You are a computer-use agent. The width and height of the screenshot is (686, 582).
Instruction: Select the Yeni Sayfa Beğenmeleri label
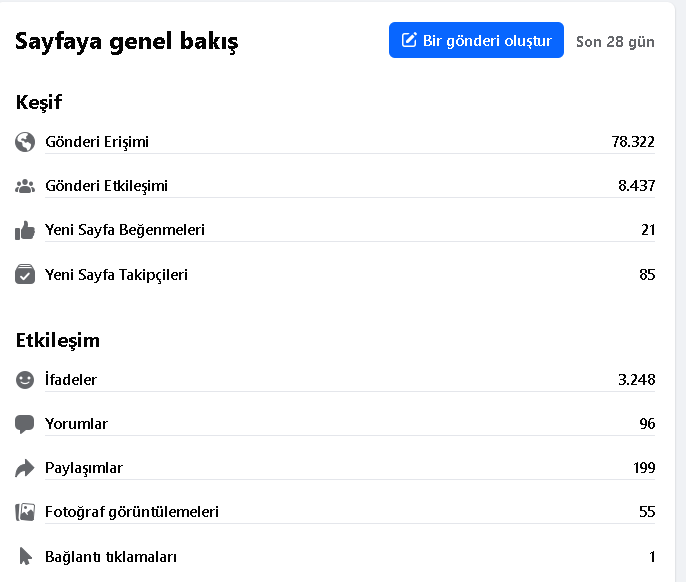(x=125, y=230)
